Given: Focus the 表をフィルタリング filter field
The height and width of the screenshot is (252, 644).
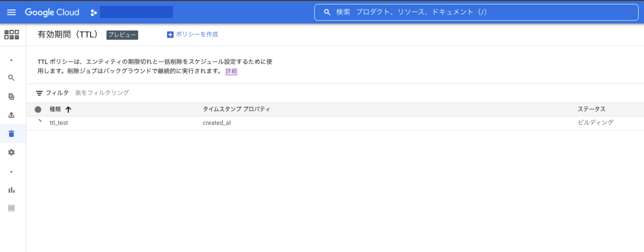Looking at the screenshot, I should (102, 93).
